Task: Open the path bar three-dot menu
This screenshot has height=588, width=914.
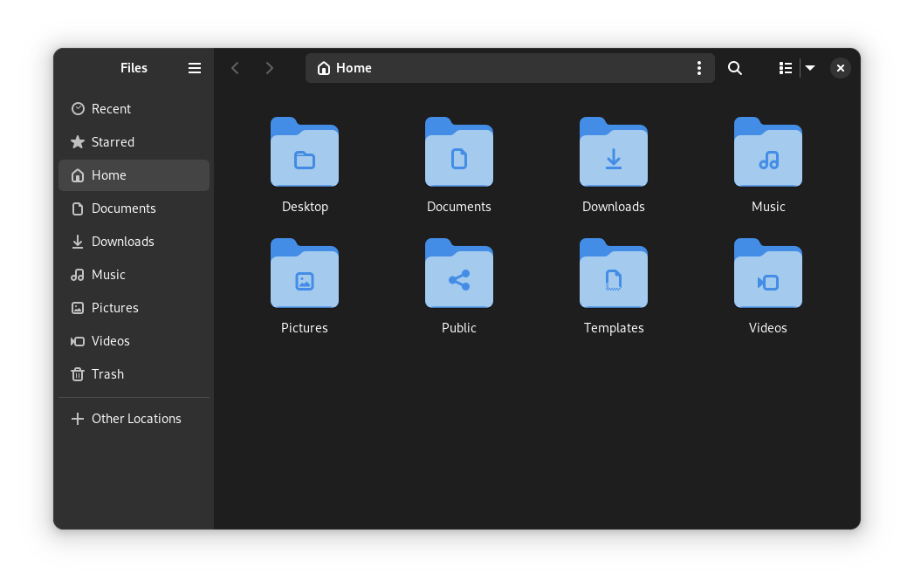Action: [698, 67]
